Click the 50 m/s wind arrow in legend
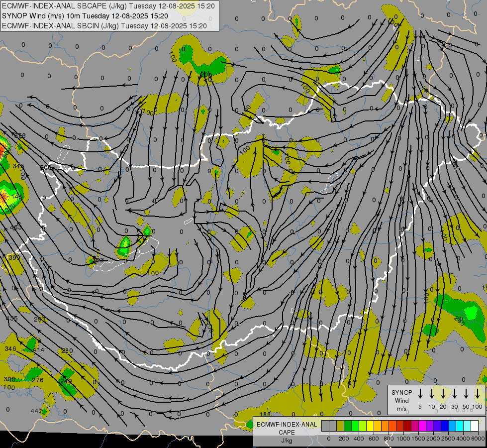 466,394
